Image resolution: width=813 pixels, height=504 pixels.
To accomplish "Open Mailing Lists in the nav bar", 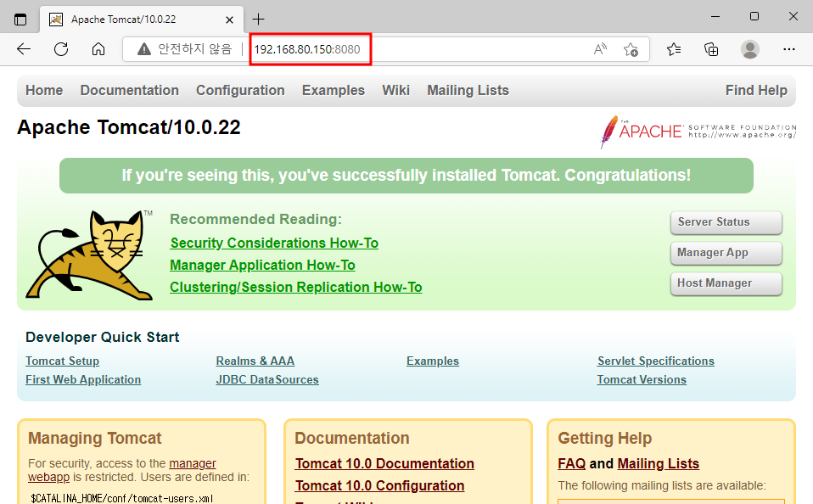I will (x=468, y=90).
